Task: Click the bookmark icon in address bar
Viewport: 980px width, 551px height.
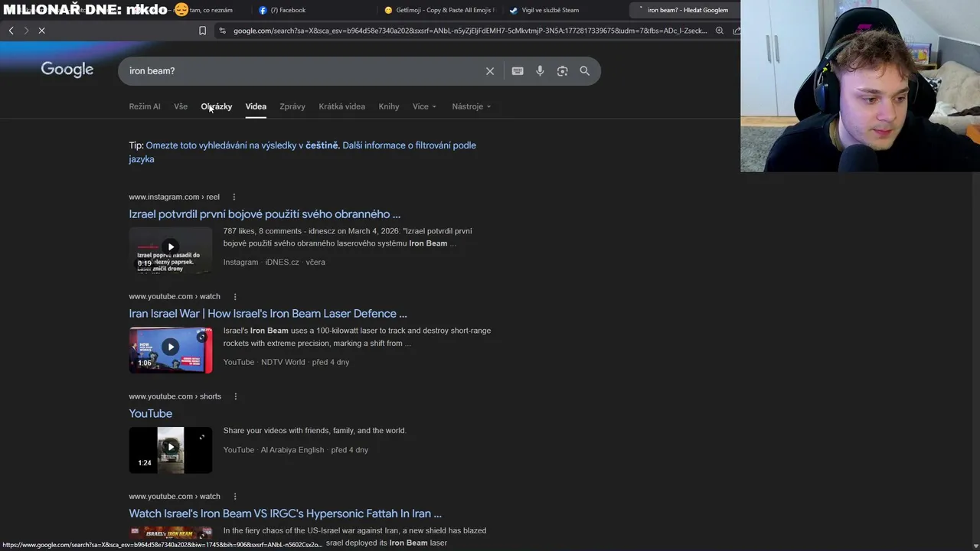Action: coord(202,31)
